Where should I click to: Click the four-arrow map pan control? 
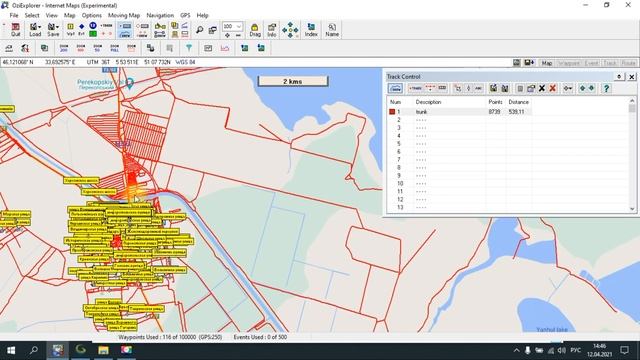(x=290, y=30)
